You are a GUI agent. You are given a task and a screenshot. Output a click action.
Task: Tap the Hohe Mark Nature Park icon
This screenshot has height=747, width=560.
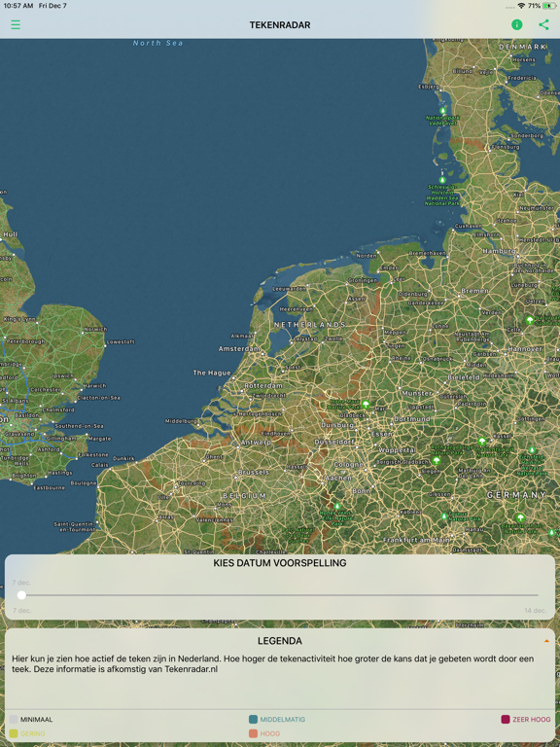click(366, 405)
